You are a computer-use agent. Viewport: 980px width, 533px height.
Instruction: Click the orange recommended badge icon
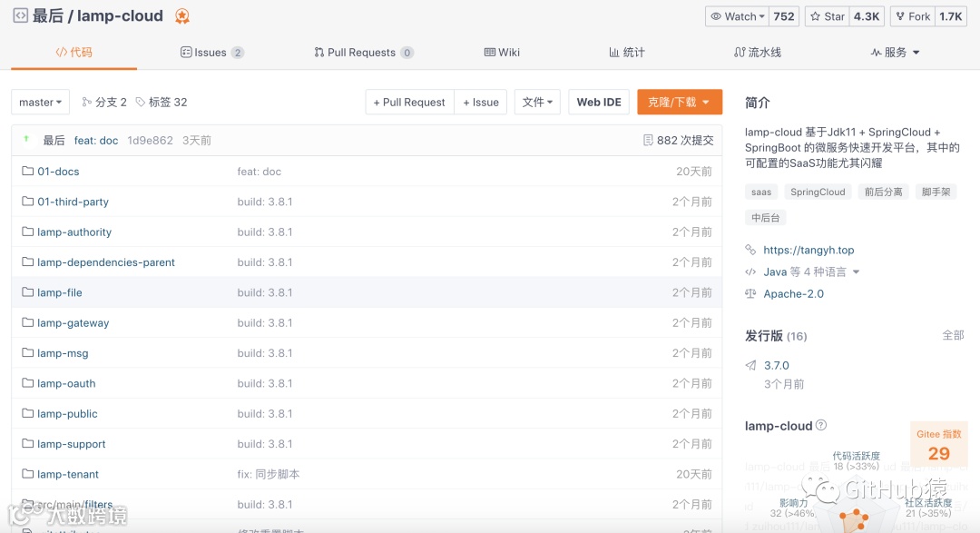(x=181, y=16)
